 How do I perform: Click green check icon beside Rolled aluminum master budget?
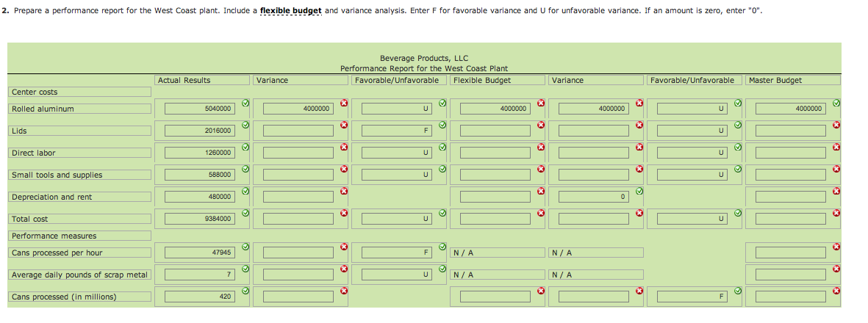point(836,103)
